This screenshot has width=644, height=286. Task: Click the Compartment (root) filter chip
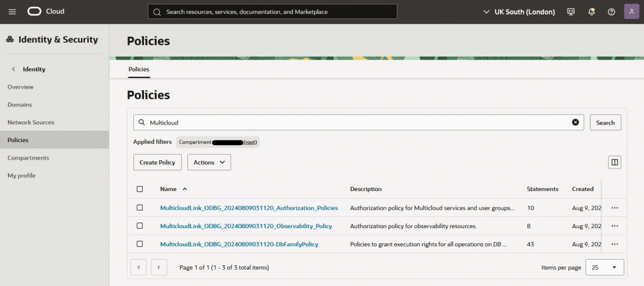pos(218,142)
